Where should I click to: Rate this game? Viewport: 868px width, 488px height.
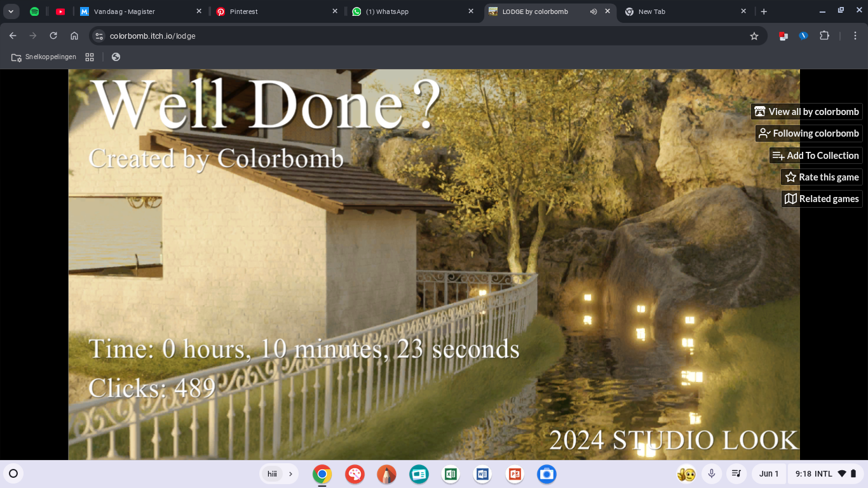pyautogui.click(x=822, y=177)
